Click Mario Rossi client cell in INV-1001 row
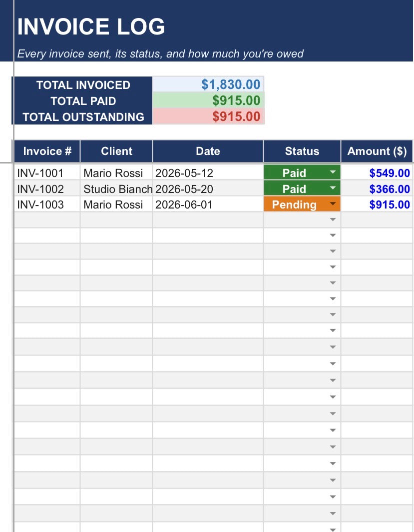414x532 pixels. 116,172
